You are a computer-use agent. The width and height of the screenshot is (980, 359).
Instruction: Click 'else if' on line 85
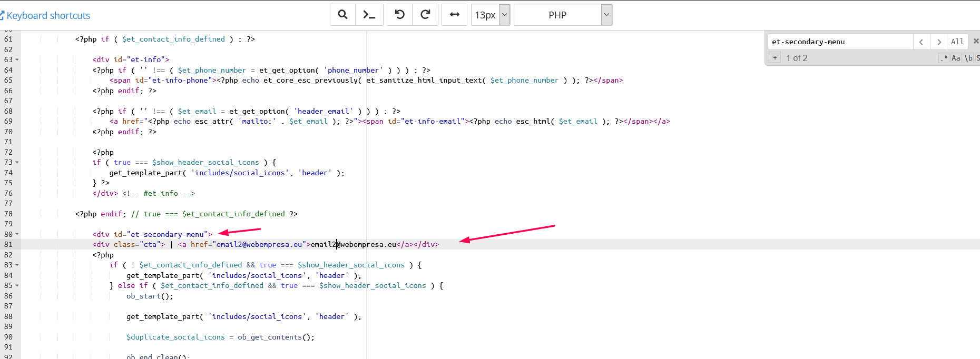[133, 285]
